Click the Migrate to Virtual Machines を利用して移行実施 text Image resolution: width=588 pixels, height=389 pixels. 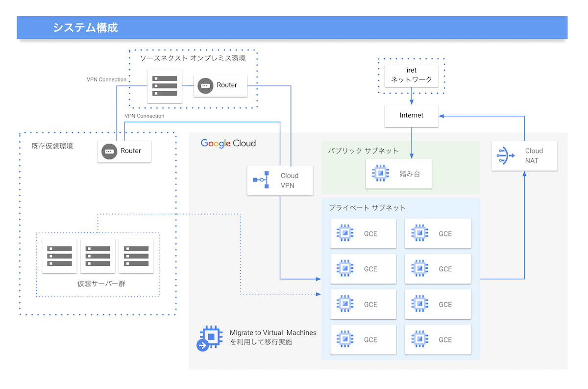point(273,337)
